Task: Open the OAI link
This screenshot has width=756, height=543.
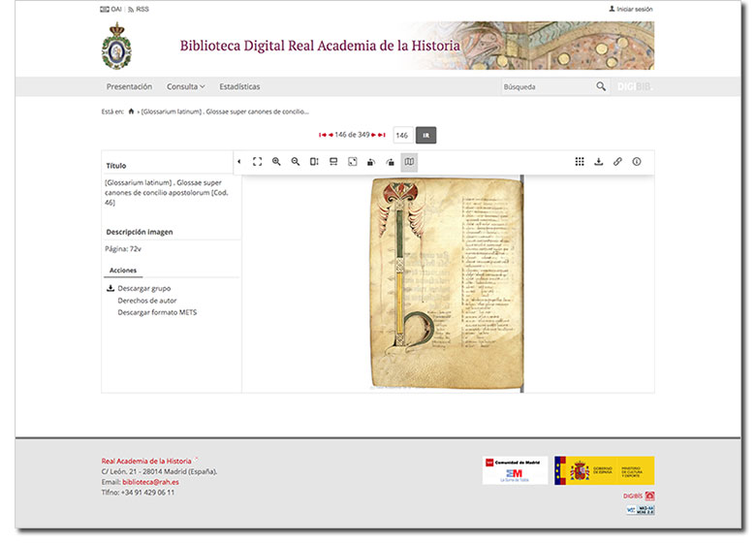Action: coord(110,9)
